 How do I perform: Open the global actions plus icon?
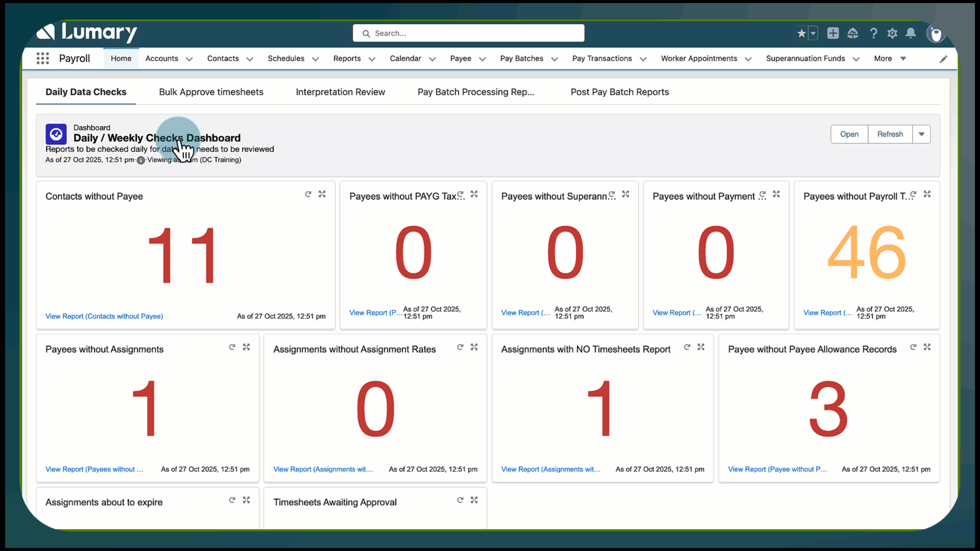tap(833, 33)
